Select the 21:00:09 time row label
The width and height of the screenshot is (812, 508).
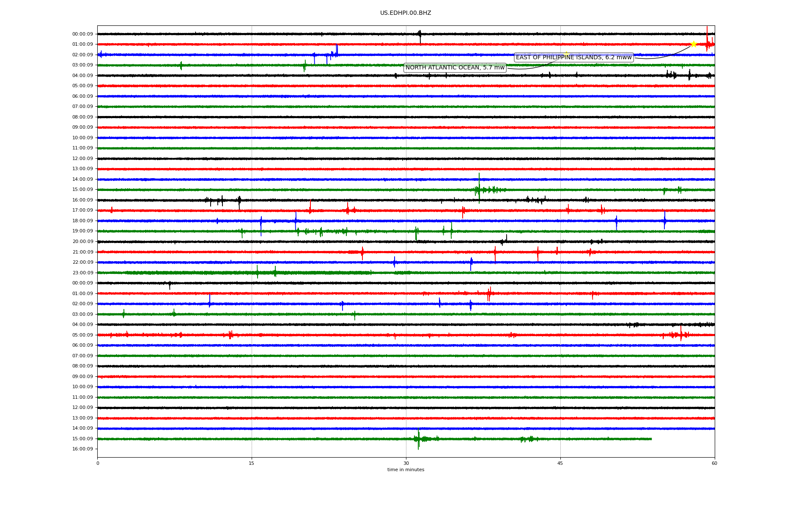[82, 252]
